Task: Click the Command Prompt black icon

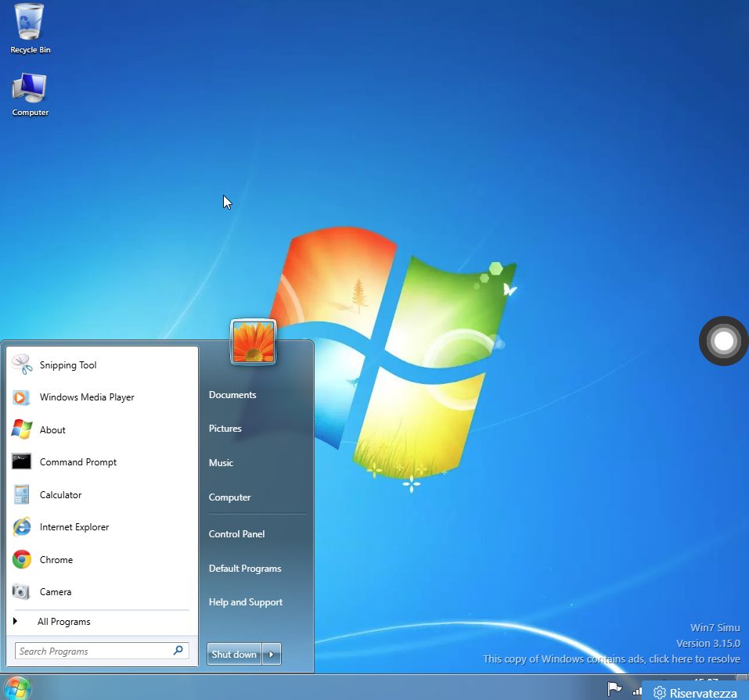Action: (21, 461)
